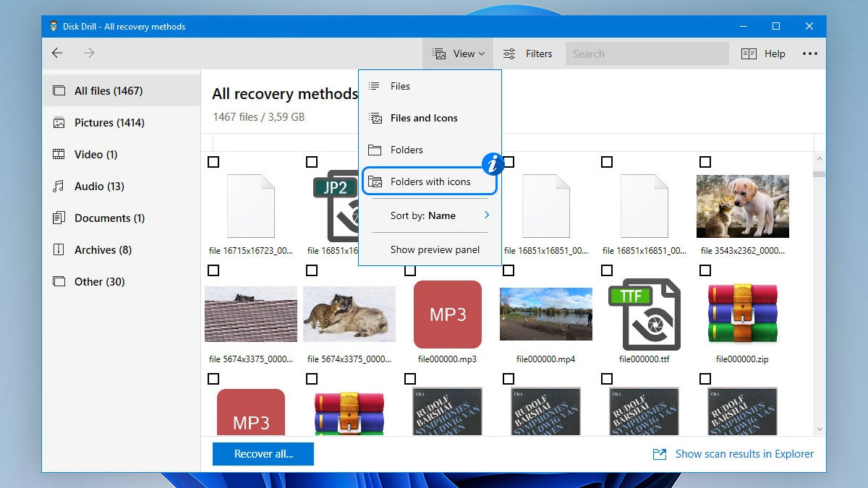Viewport: 868px width, 488px height.
Task: Click file name file000000.ttf
Action: tap(644, 359)
